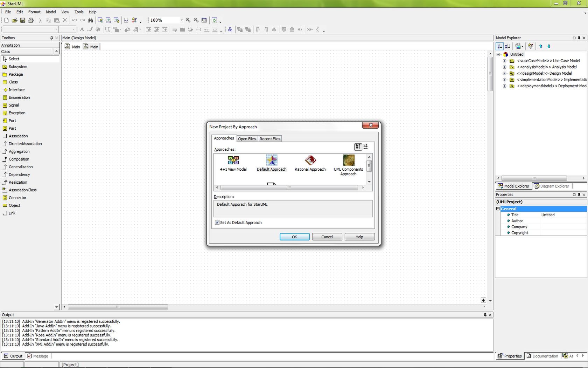The image size is (588, 368).
Task: Switch to the Recent Files tab
Action: click(x=270, y=139)
